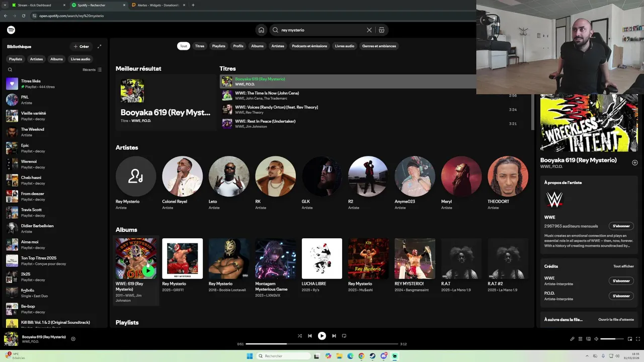Play the WWE: 619 album via green button
The image size is (644, 362).
click(x=148, y=270)
